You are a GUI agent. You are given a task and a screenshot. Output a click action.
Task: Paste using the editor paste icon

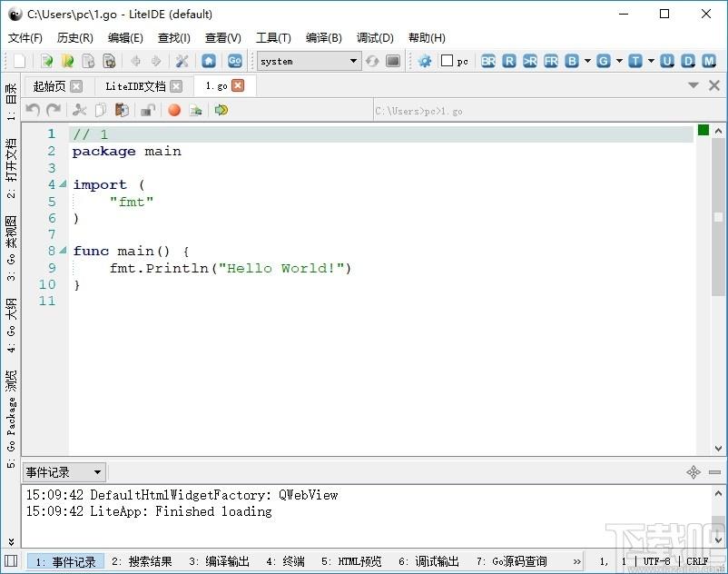pyautogui.click(x=122, y=110)
